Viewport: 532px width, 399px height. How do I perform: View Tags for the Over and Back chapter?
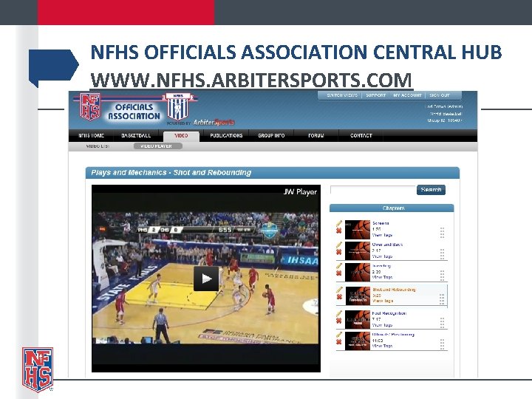coord(383,256)
